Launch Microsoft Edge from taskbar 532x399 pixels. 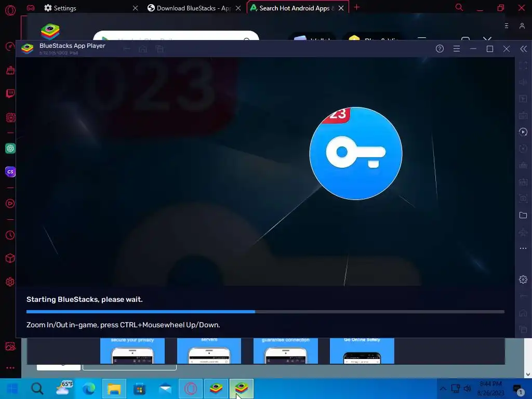click(x=89, y=389)
